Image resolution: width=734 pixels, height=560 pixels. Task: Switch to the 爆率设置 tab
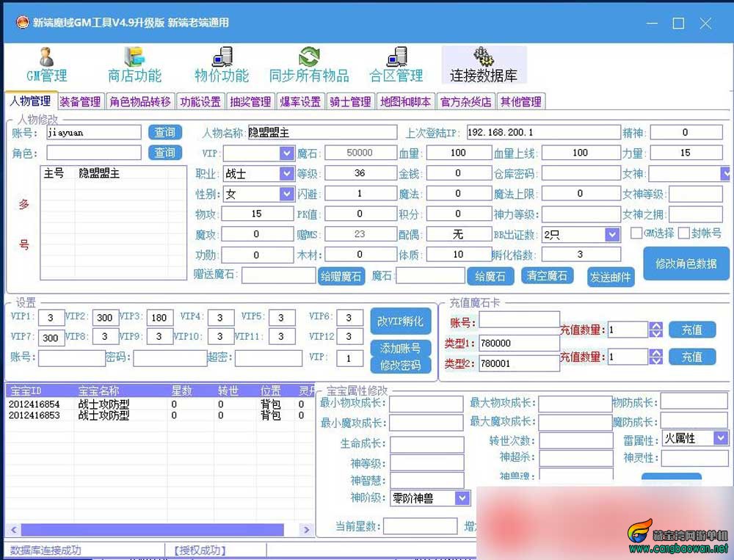300,101
